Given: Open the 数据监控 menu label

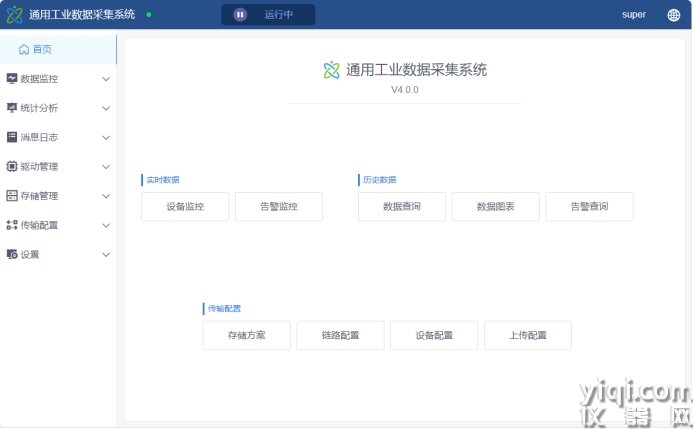Looking at the screenshot, I should [x=39, y=79].
